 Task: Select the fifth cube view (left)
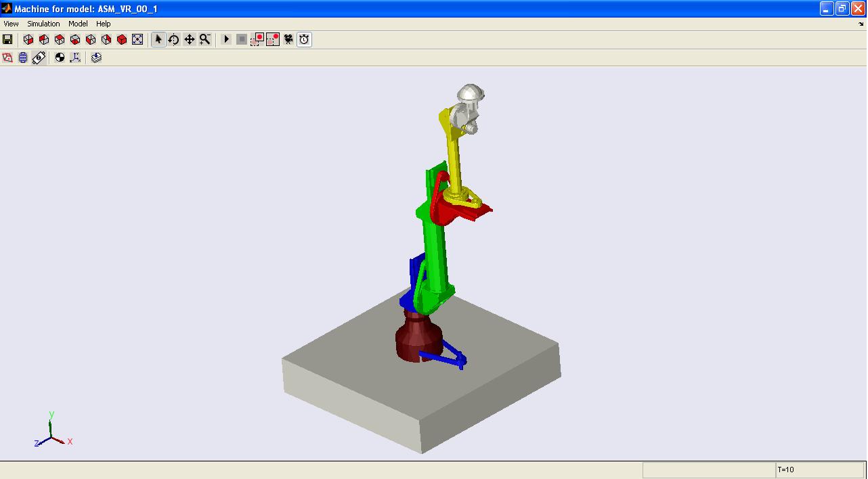[91, 39]
